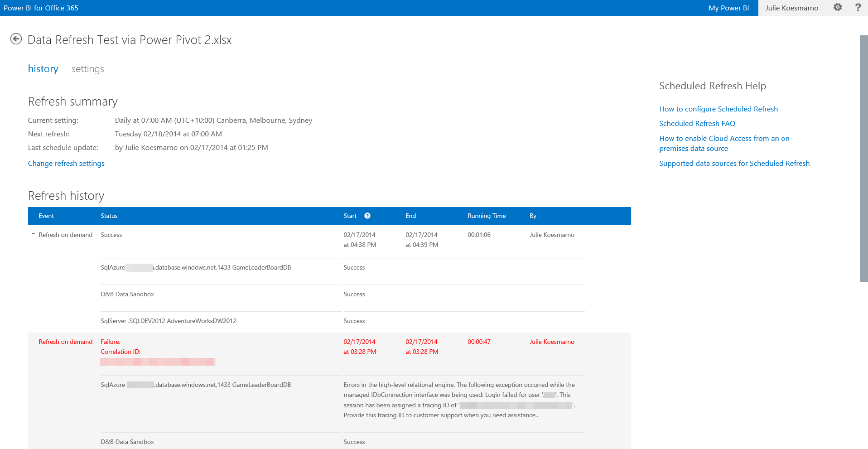The image size is (868, 449).
Task: Click the Data Refresh Test workbook title
Action: tap(130, 40)
